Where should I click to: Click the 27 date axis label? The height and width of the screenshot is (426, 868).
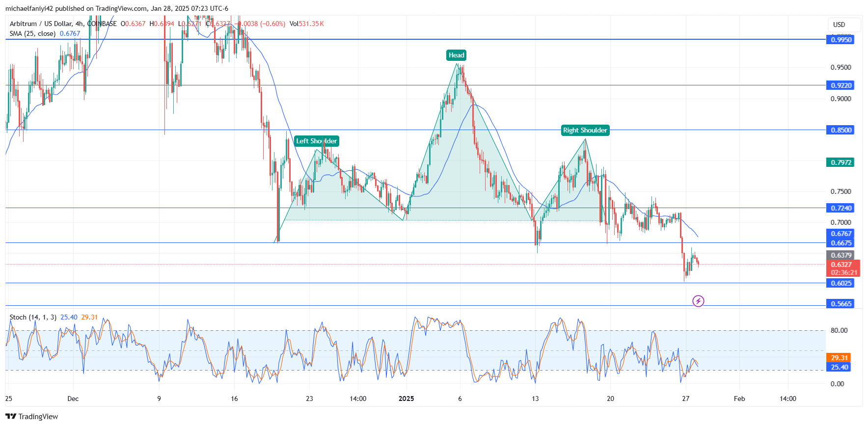[686, 399]
